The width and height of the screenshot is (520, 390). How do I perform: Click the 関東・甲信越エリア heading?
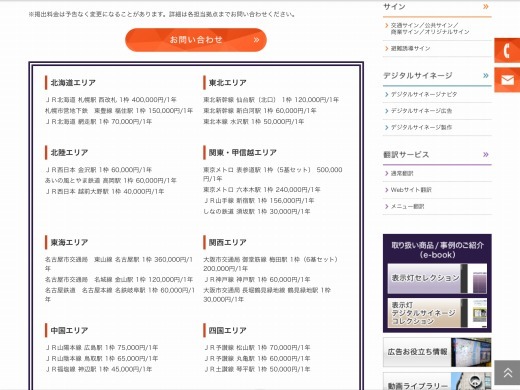[243, 153]
